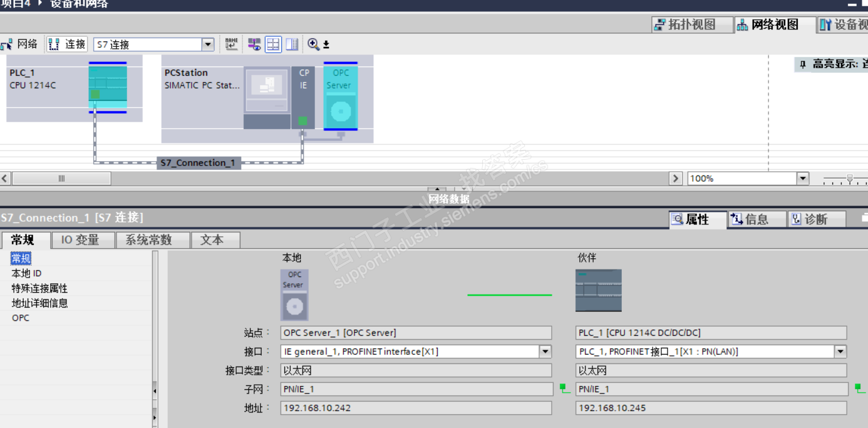Select 常规 in the properties tree
The height and width of the screenshot is (428, 868).
(x=21, y=258)
